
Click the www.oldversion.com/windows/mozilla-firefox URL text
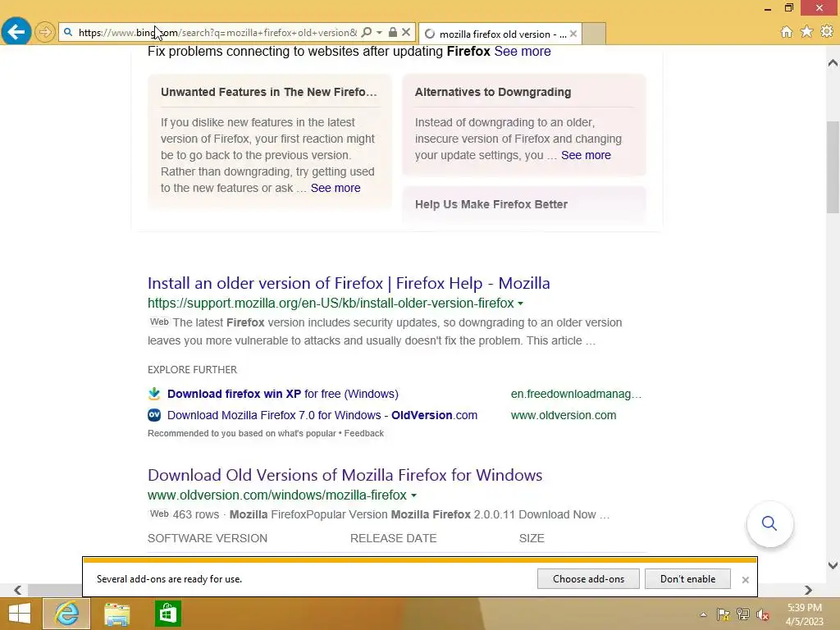pos(277,495)
